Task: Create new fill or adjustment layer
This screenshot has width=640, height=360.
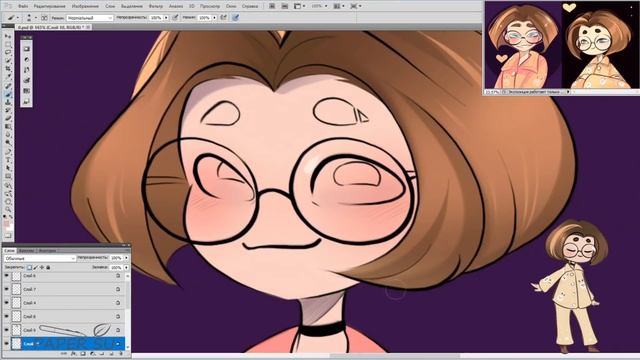Action: click(x=93, y=353)
